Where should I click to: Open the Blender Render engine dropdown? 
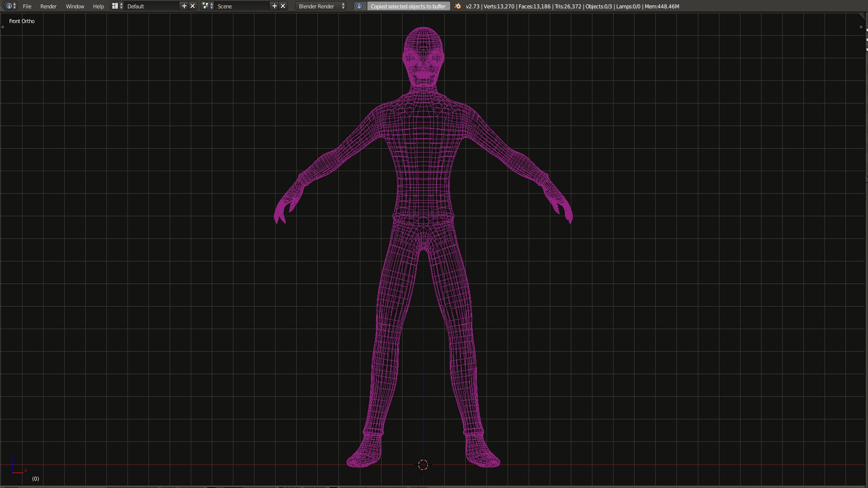(x=321, y=6)
